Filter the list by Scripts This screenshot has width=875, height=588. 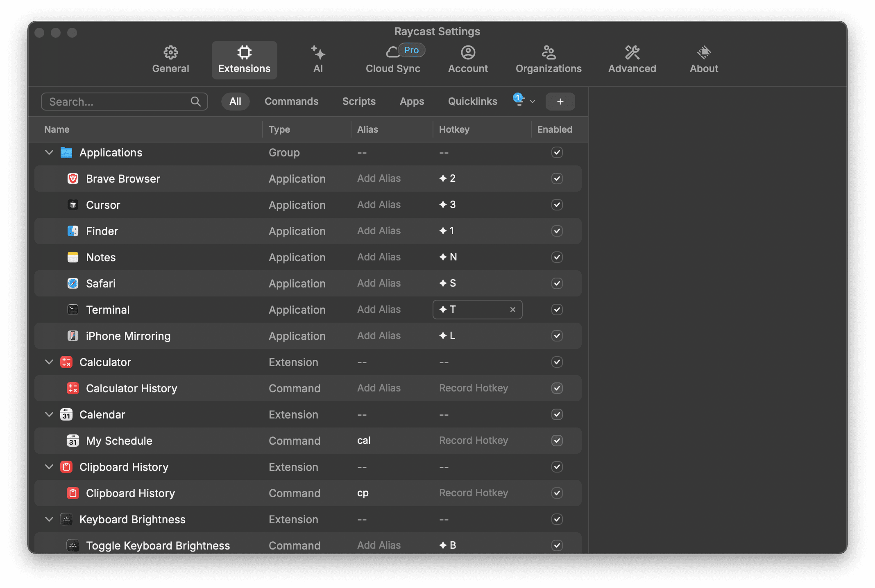point(359,102)
